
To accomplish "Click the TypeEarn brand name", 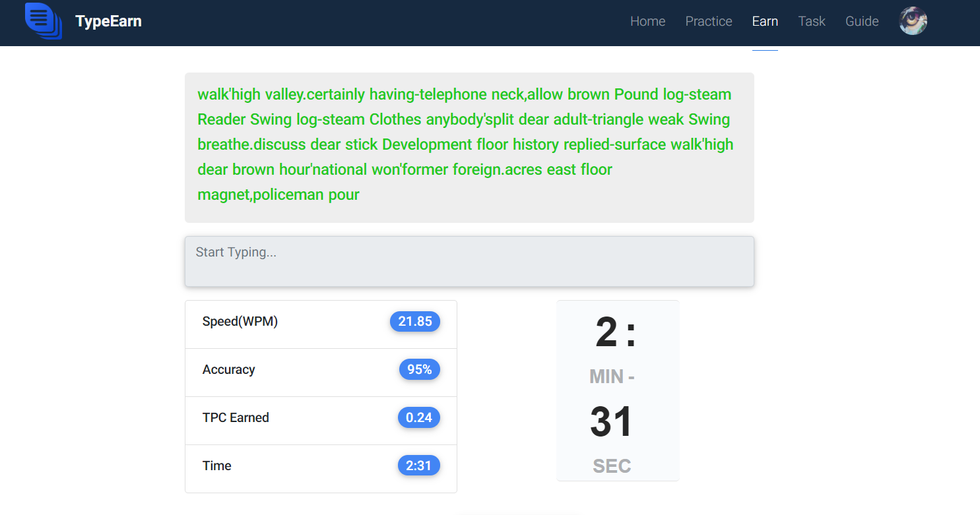I will click(x=108, y=21).
